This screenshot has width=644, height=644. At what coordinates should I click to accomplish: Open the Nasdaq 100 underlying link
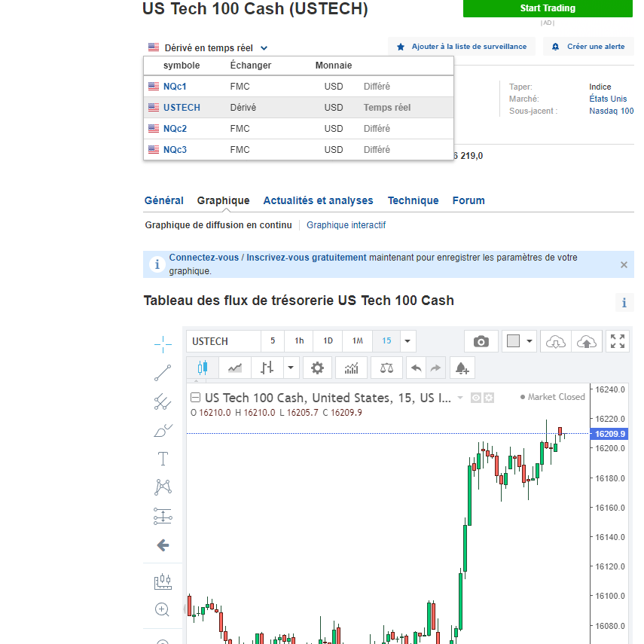611,111
